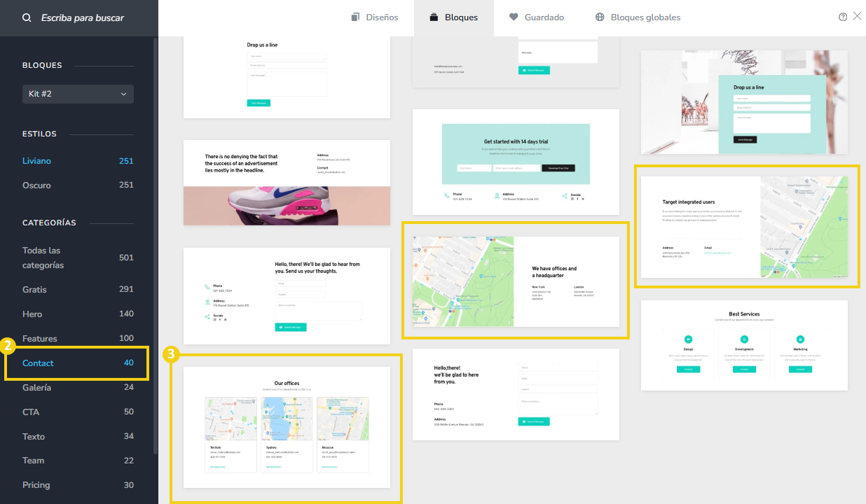Choose the Oscuro style
866x504 pixels.
tap(36, 185)
